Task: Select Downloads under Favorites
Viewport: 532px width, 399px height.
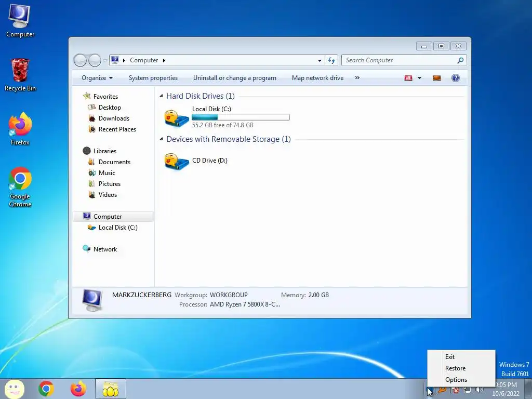Action: (114, 118)
